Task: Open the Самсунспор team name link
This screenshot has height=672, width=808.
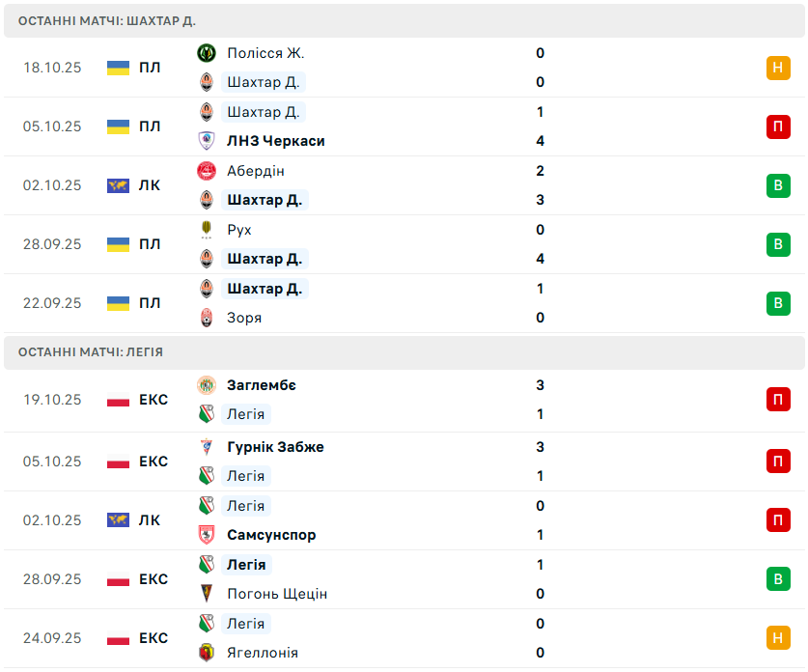Action: [x=271, y=535]
